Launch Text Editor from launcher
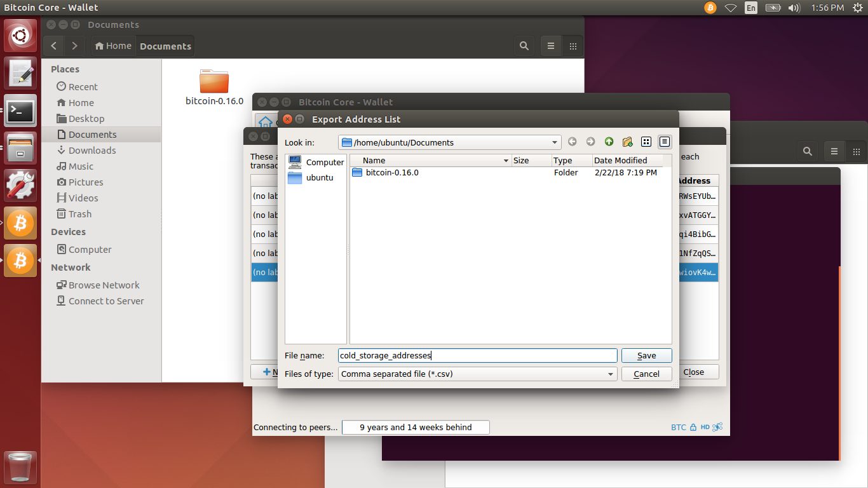Image resolution: width=868 pixels, height=488 pixels. (20, 73)
